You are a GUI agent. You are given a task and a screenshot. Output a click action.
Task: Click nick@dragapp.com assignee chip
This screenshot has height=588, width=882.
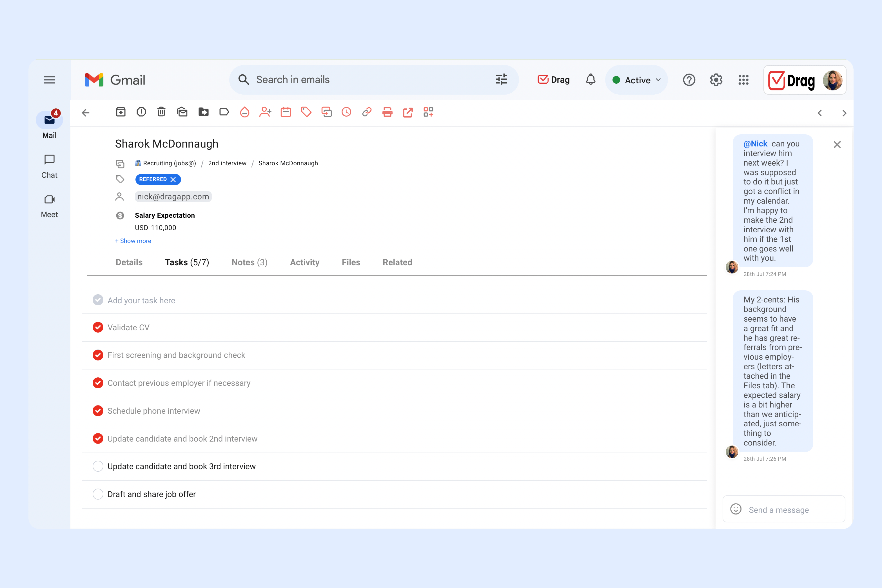coord(173,197)
